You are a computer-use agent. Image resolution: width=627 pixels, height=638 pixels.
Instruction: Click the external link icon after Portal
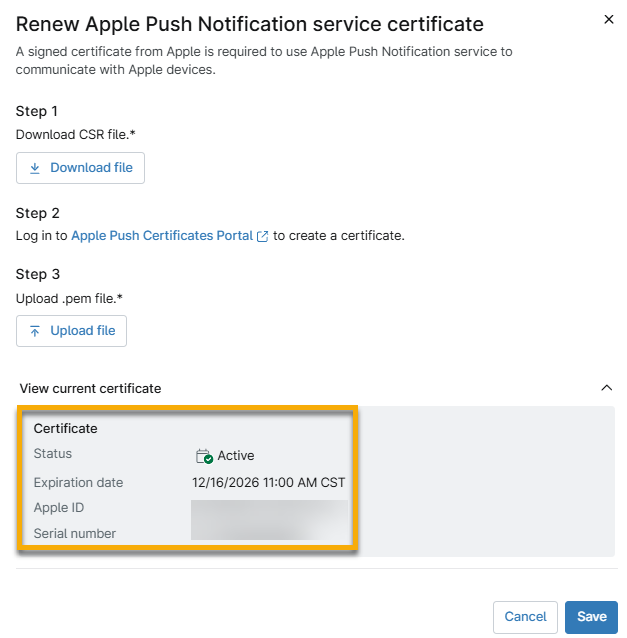(262, 236)
